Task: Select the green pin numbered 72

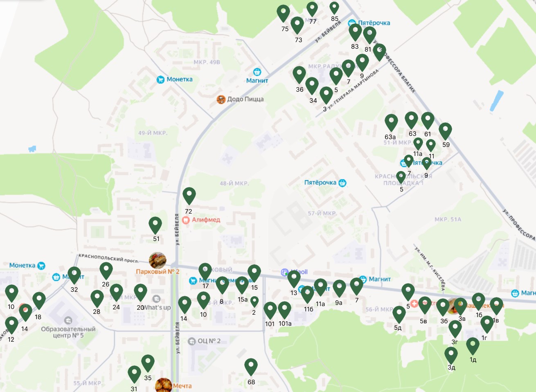Action: [189, 196]
